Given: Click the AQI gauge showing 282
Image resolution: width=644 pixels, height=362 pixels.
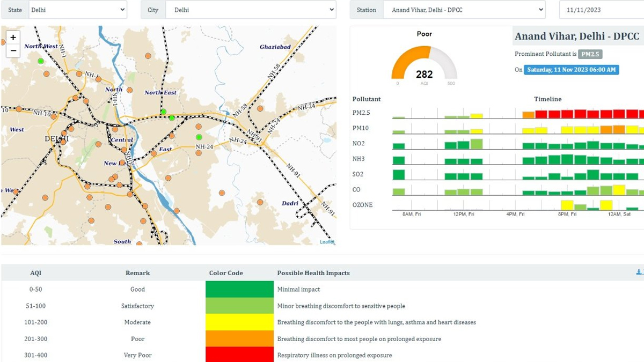Looking at the screenshot, I should pos(424,63).
